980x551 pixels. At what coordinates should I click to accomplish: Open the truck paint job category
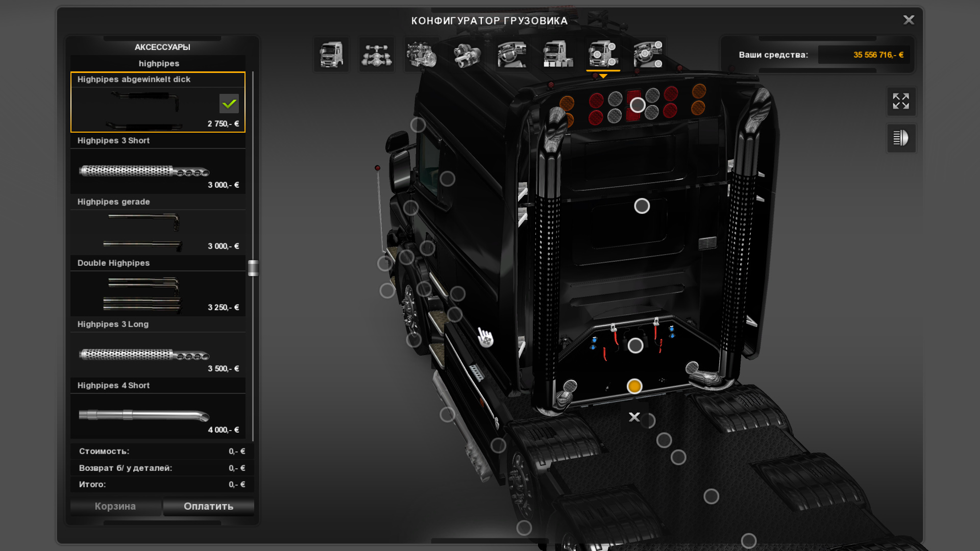[x=557, y=54]
